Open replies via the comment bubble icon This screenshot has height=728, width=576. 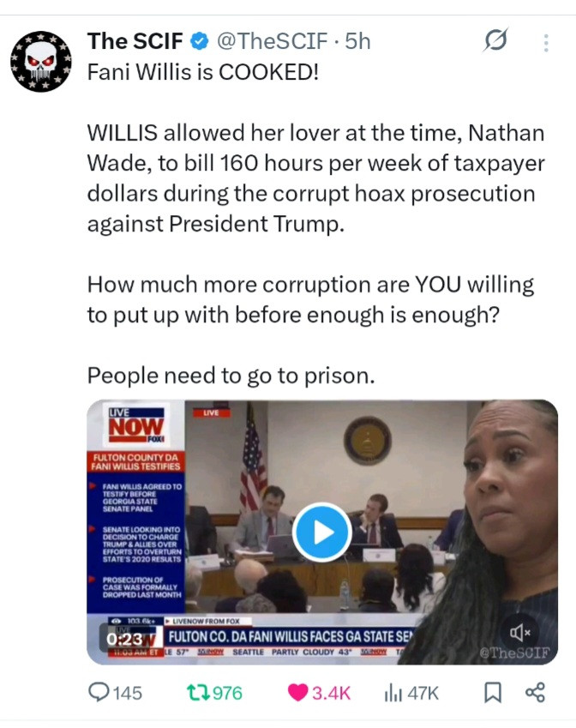[98, 692]
